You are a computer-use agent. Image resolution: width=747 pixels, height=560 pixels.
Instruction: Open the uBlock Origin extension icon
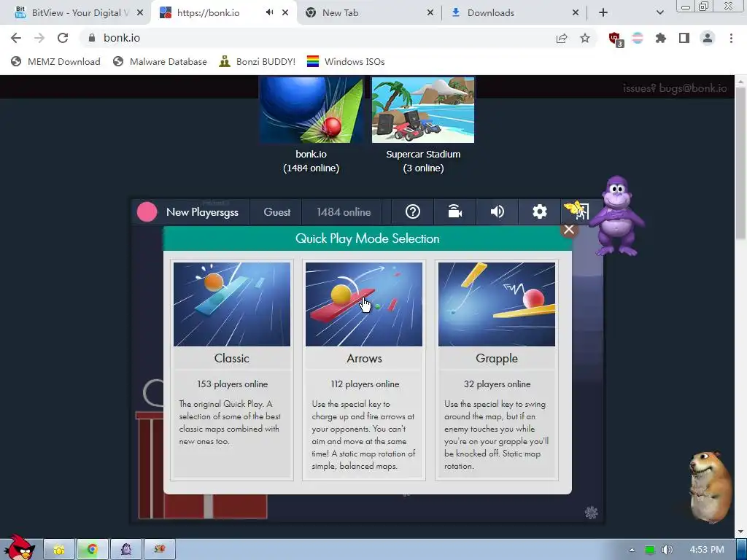click(x=616, y=39)
